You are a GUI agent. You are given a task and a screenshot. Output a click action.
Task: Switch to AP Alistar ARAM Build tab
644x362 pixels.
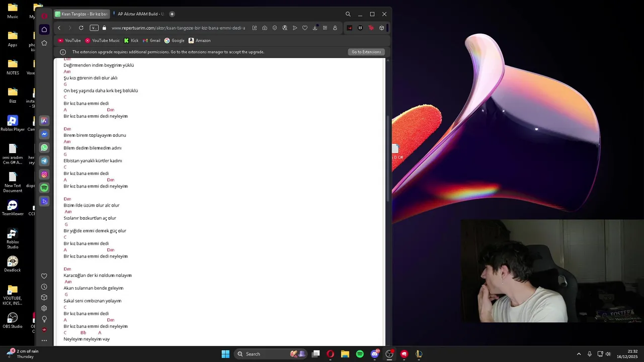pyautogui.click(x=139, y=14)
